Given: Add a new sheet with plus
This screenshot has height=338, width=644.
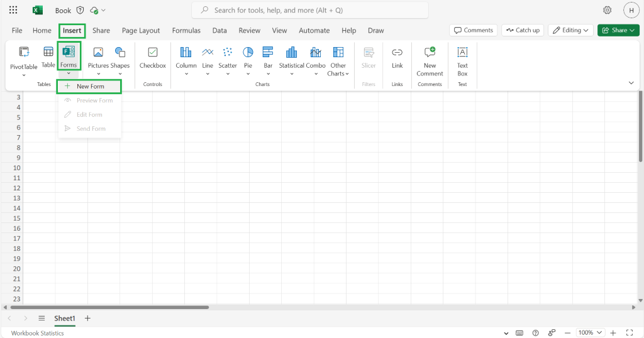Looking at the screenshot, I should tap(87, 319).
